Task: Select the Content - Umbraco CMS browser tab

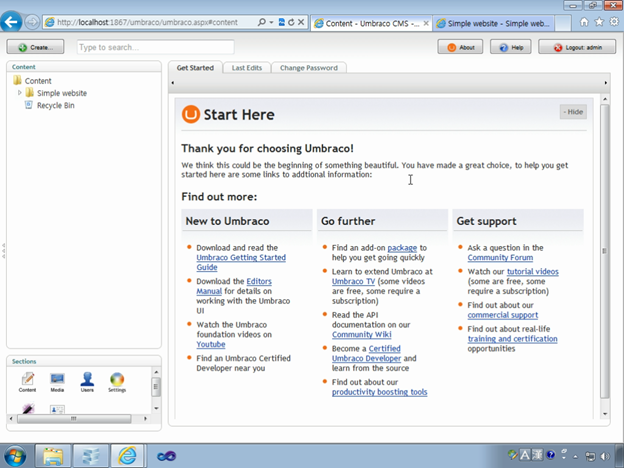Action: 371,23
